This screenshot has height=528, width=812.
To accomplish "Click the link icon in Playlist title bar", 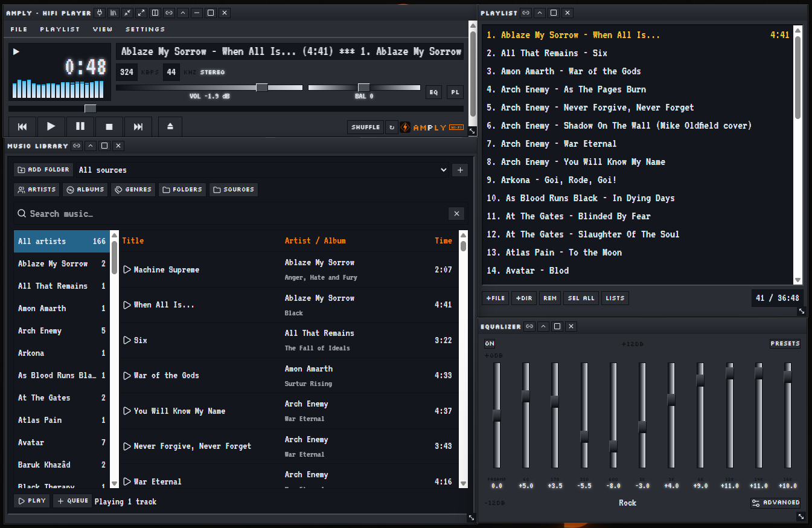I will tap(526, 13).
